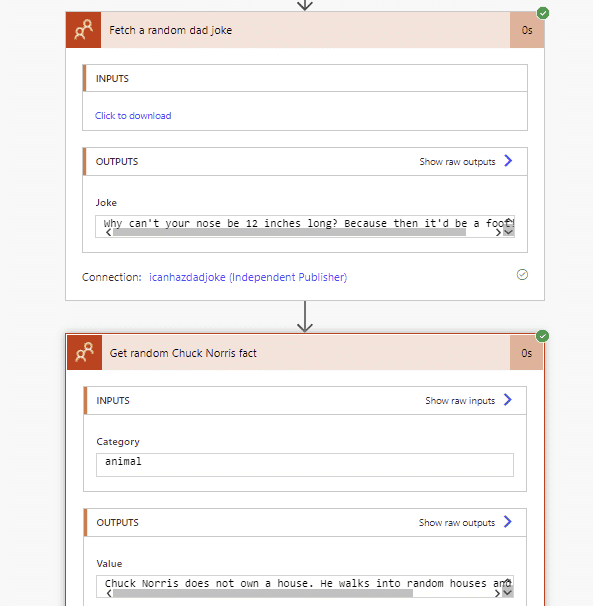Image resolution: width=593 pixels, height=606 pixels.
Task: Click the connection status check circle icon
Action: (522, 275)
